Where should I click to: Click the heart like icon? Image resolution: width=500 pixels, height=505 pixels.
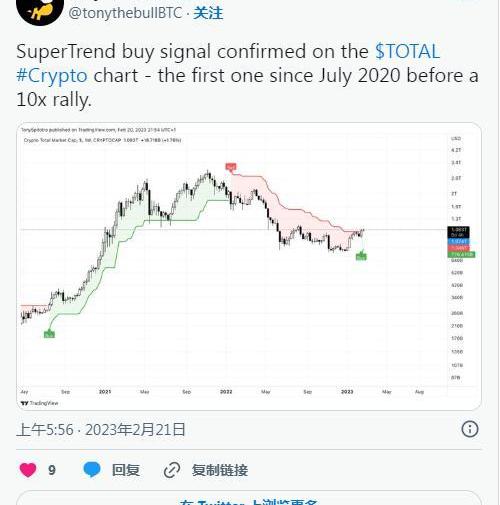pos(28,470)
